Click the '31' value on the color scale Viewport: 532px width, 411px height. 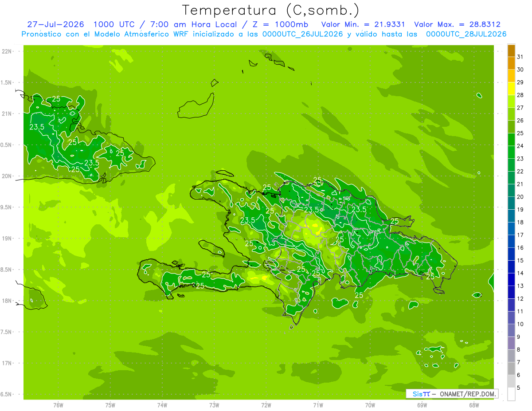click(x=520, y=56)
